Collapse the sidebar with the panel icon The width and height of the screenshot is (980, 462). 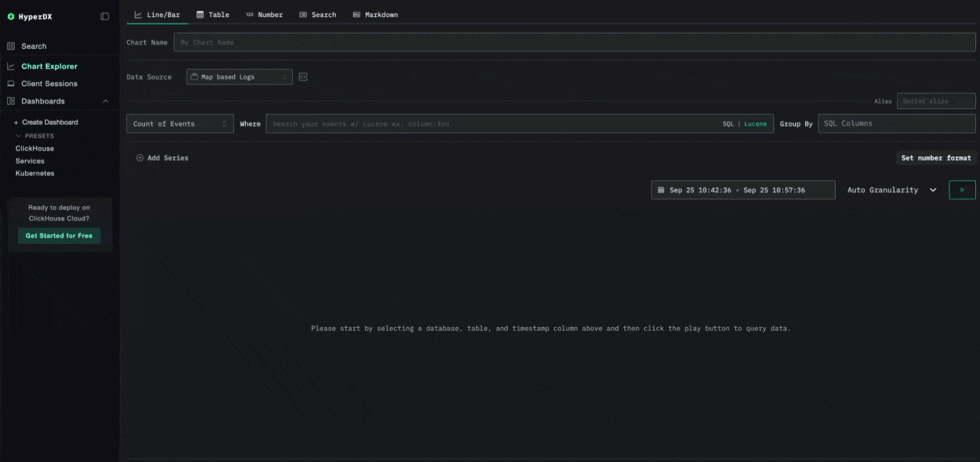(105, 17)
